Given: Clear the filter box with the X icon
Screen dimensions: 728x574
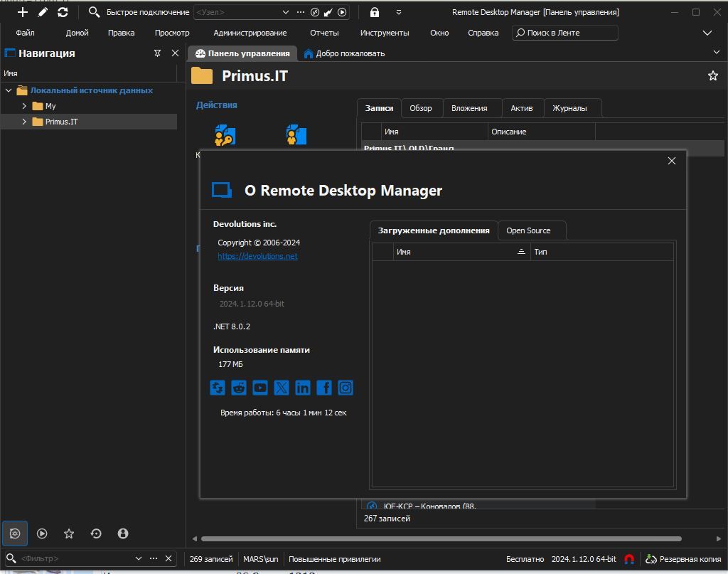Looking at the screenshot, I should coord(168,558).
